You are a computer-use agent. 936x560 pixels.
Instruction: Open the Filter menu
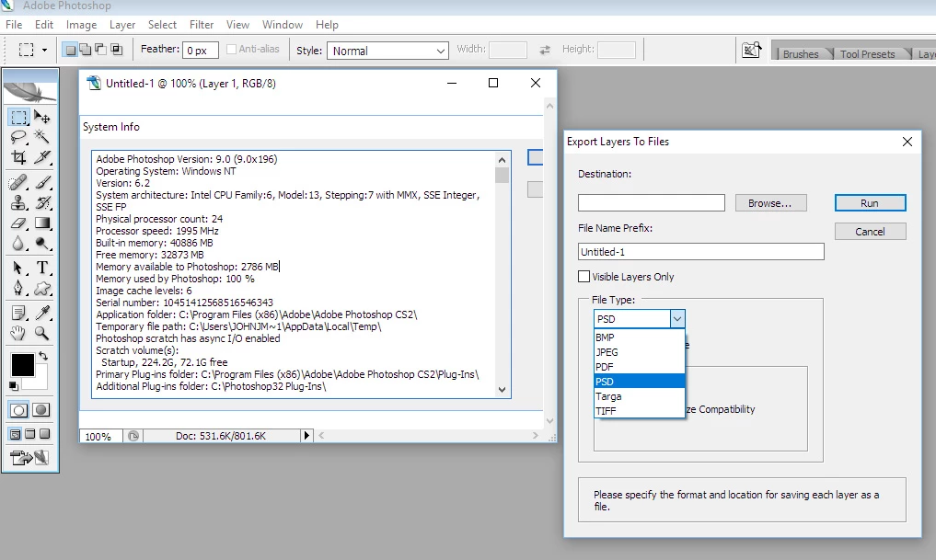pos(202,25)
